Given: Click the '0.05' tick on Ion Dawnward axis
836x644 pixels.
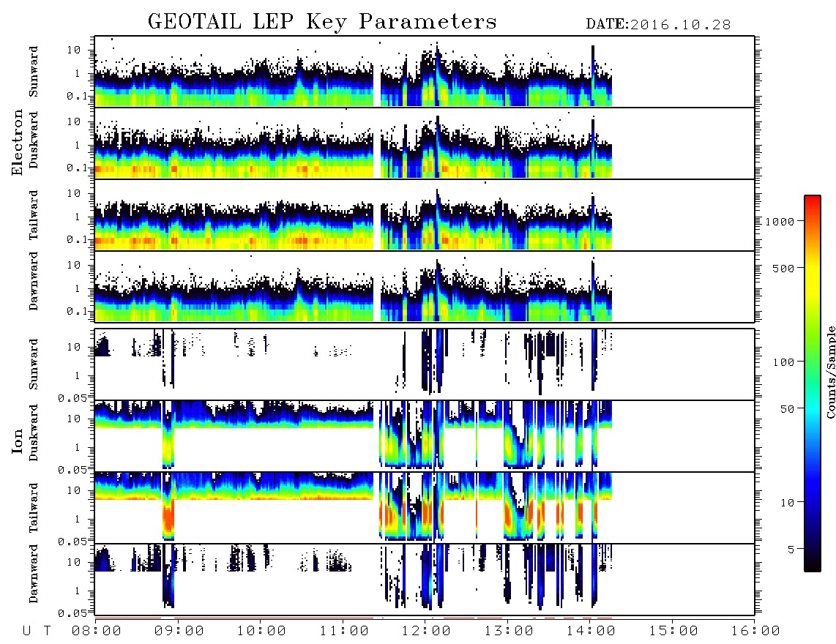Looking at the screenshot, I should pyautogui.click(x=72, y=613).
